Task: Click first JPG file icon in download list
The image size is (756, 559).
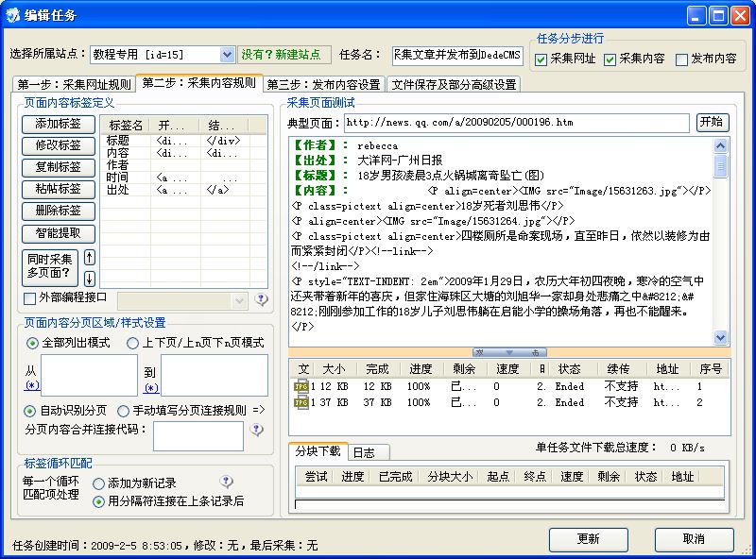Action: click(x=301, y=386)
